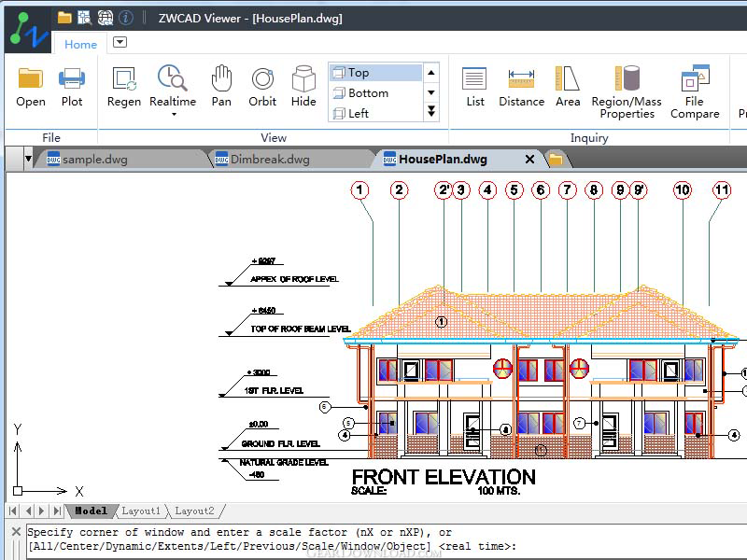Click the globe icon in the title bar
Screen dimensions: 747x560
(106, 18)
